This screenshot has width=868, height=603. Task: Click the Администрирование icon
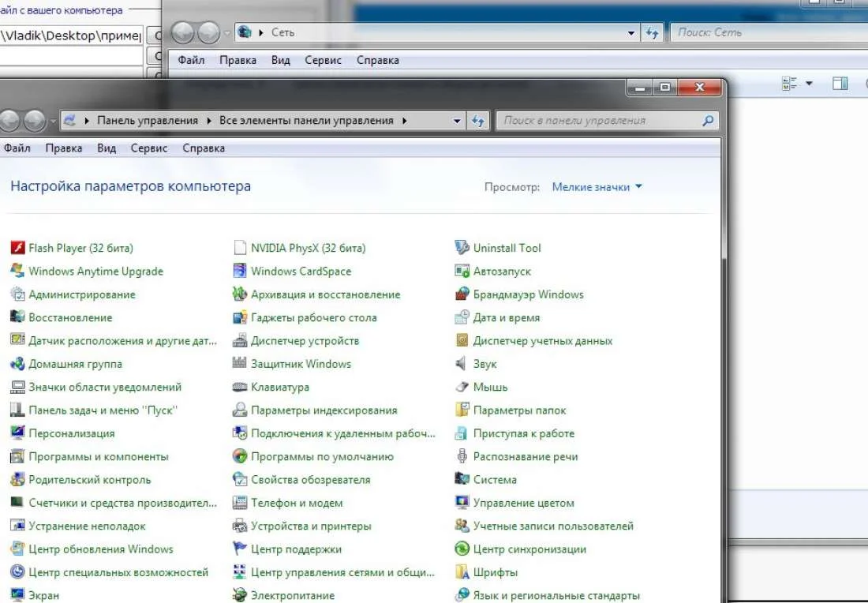17,294
